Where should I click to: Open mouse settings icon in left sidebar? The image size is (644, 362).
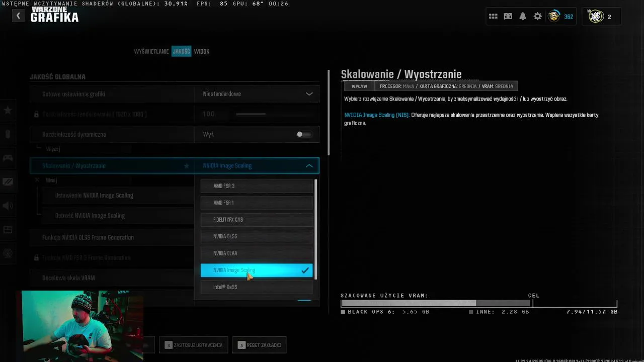pyautogui.click(x=8, y=134)
